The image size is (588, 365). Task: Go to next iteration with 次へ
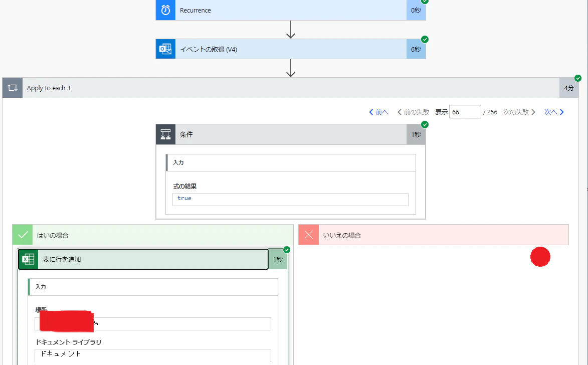[x=554, y=112]
